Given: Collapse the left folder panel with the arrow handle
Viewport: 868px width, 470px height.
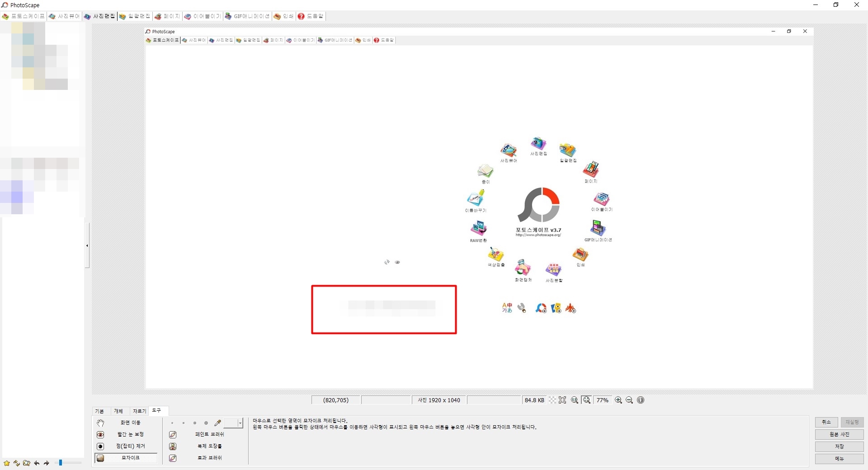Looking at the screenshot, I should 87,245.
